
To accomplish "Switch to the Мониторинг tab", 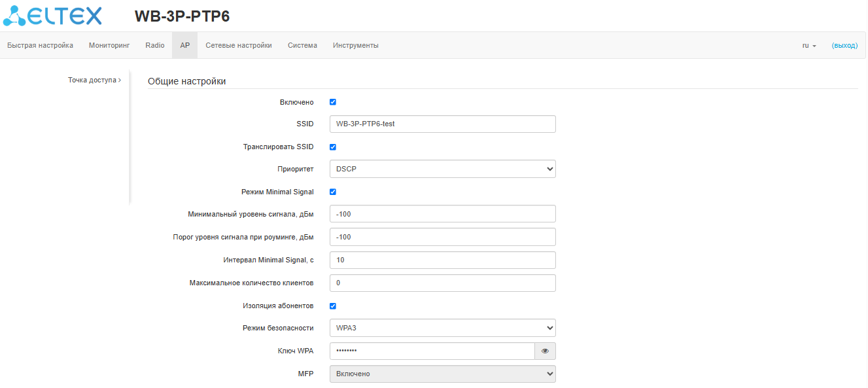I will pyautogui.click(x=109, y=46).
